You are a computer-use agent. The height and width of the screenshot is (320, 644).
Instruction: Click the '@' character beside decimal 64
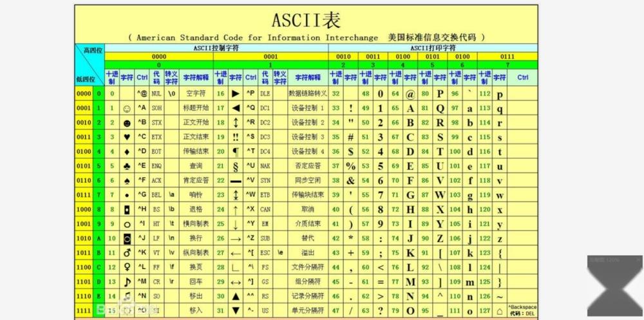point(410,94)
